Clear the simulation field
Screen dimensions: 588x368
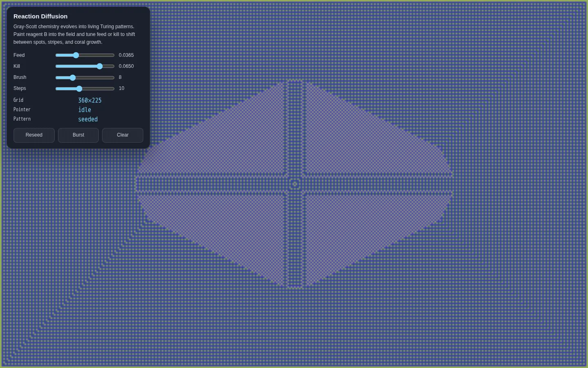coord(122,135)
